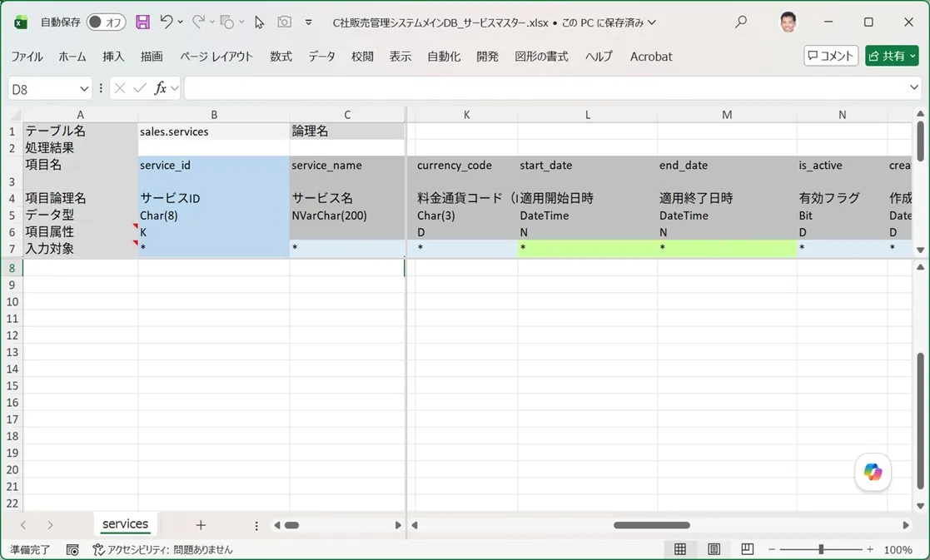The width and height of the screenshot is (930, 560).
Task: Open the データ ribbon tab
Action: click(322, 57)
